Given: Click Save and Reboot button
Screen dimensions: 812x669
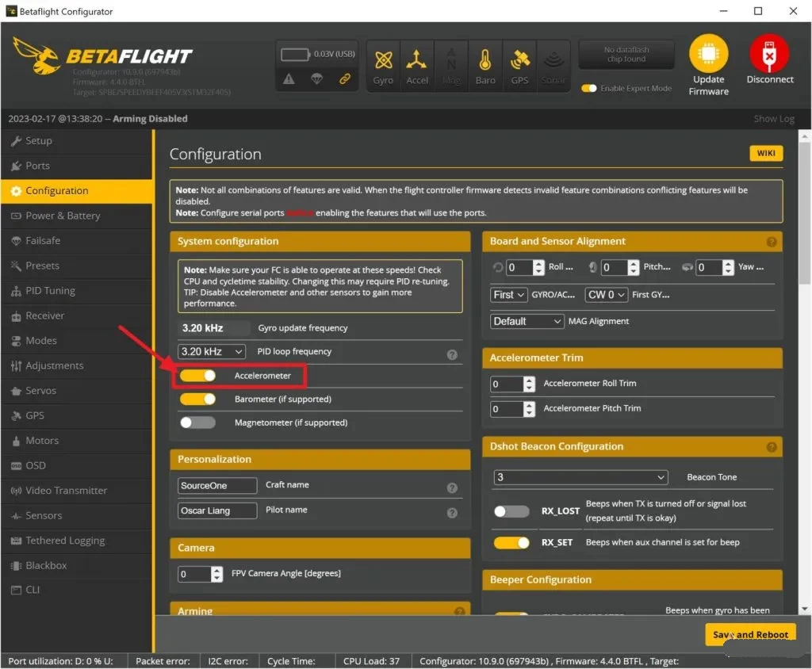Looking at the screenshot, I should tap(750, 634).
